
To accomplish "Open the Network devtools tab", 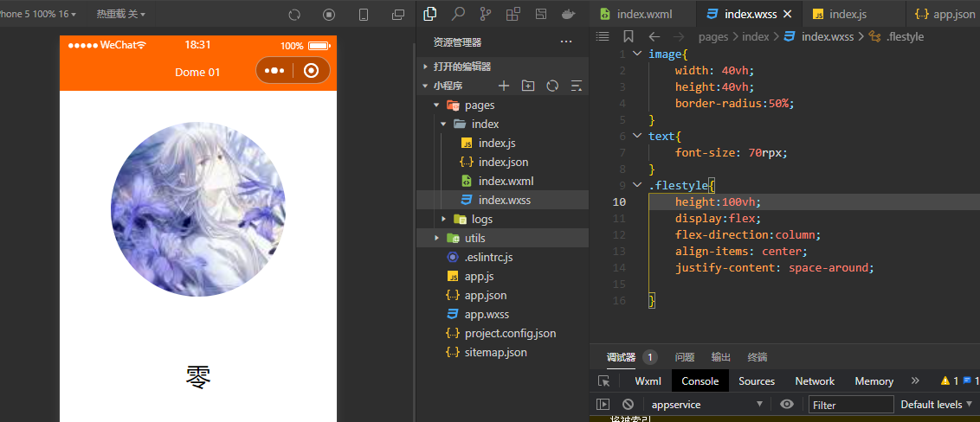I will [815, 380].
